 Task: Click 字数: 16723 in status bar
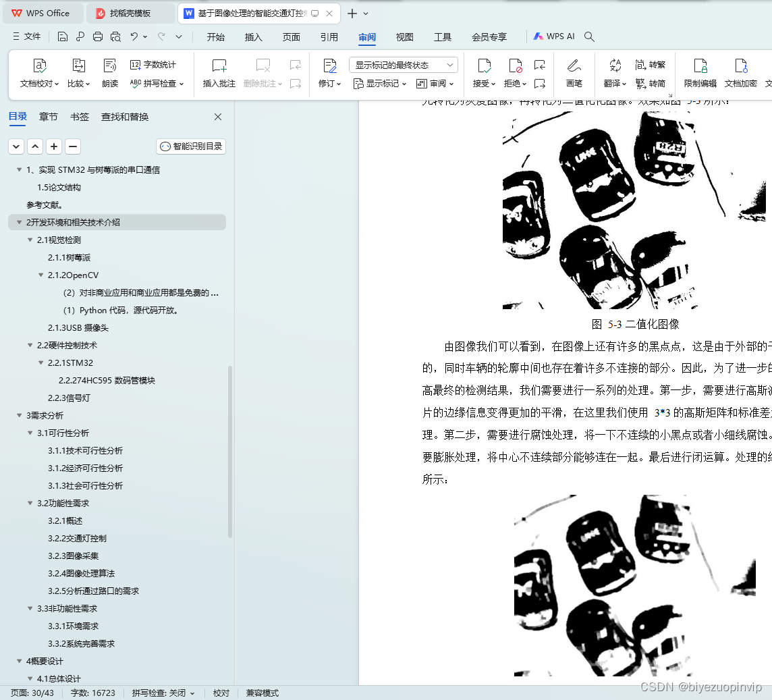point(92,693)
